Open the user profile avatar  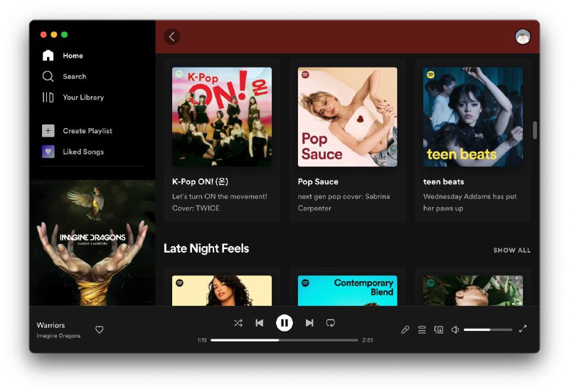point(523,37)
